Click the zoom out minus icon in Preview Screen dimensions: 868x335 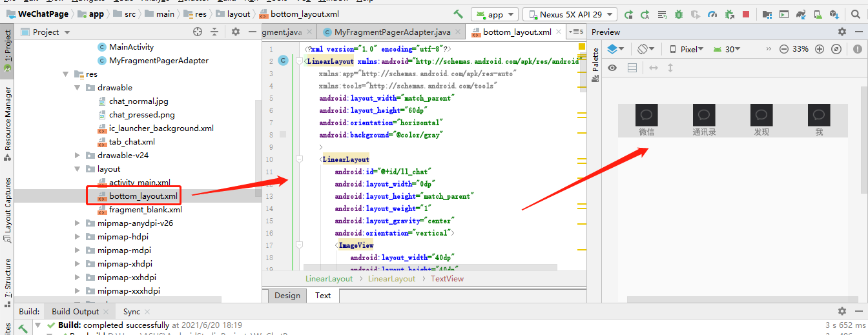[x=784, y=49]
